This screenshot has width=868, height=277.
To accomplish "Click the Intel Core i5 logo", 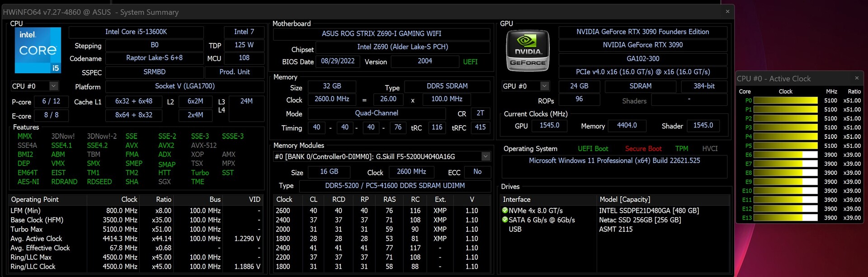I will click(x=38, y=50).
